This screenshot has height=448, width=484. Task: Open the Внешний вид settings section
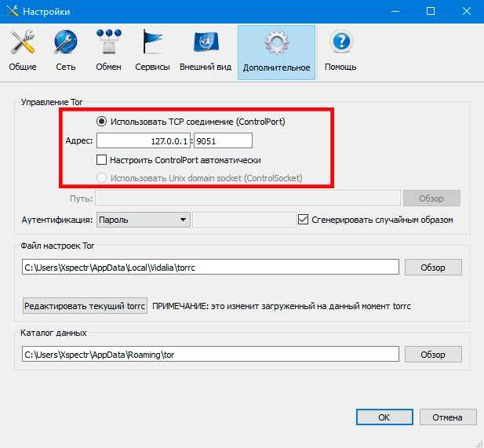206,51
